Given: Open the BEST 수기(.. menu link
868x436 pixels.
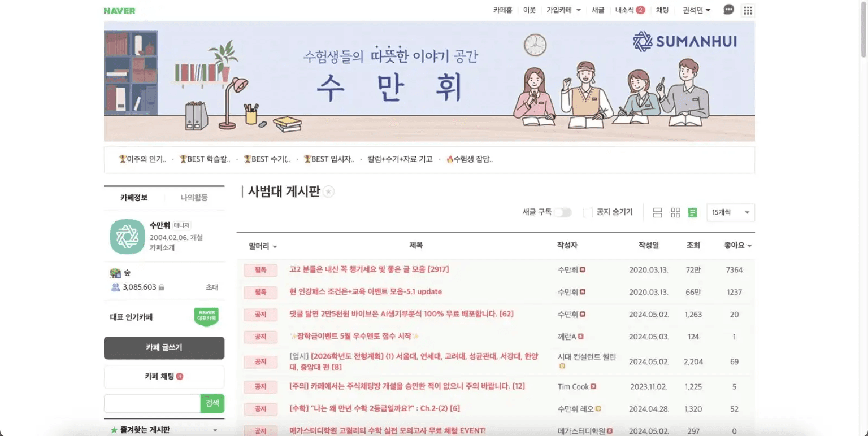Looking at the screenshot, I should (x=267, y=159).
